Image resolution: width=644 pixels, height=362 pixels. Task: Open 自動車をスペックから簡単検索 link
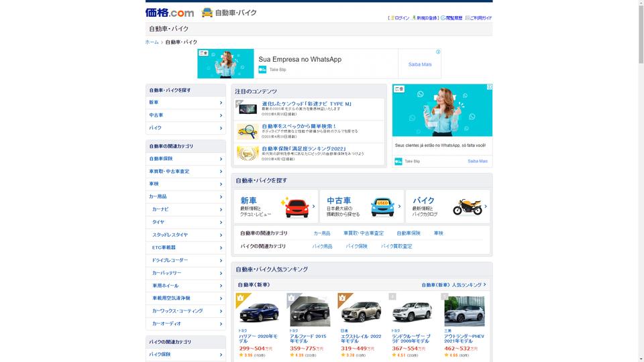coord(299,126)
